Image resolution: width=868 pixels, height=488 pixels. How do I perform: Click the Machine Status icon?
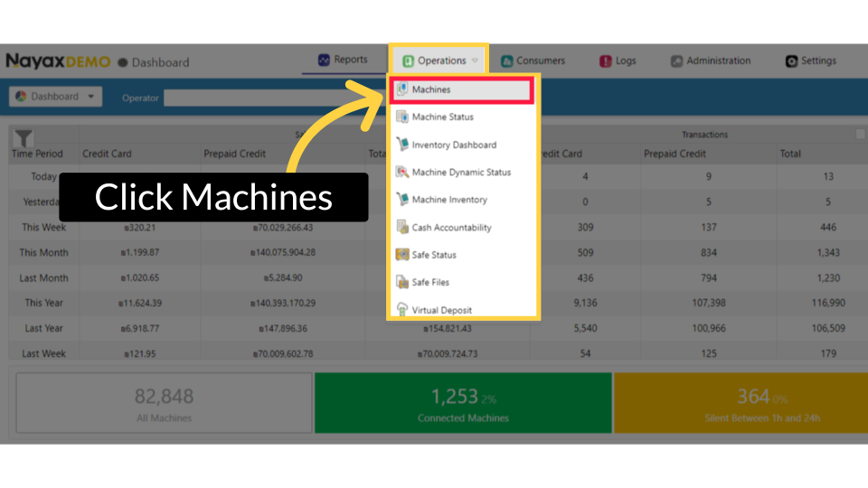402,117
